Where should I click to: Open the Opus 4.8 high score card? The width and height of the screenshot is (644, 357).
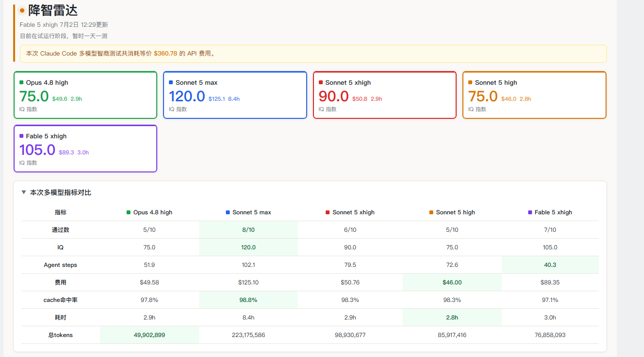[85, 95]
